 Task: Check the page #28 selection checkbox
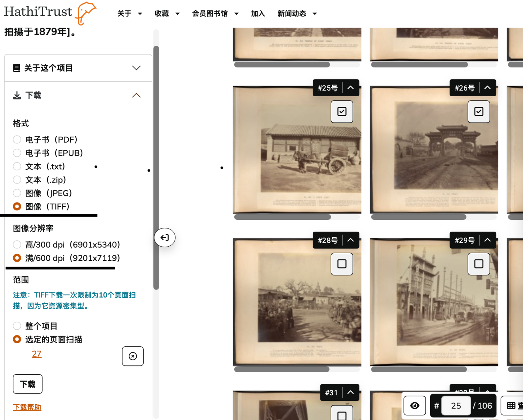coord(342,264)
